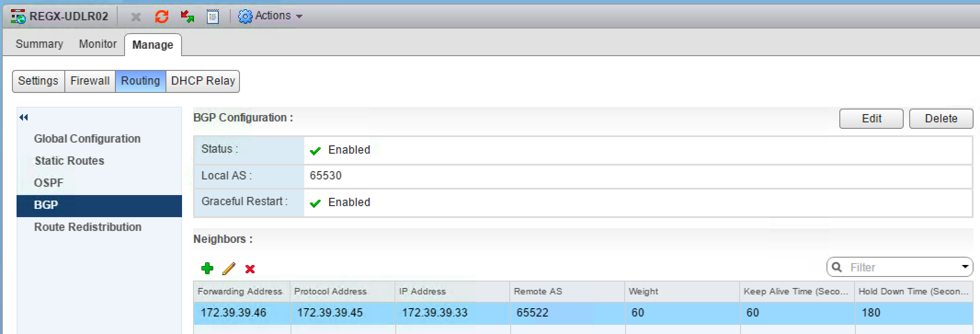Click the Edit button for BGP Configuration

(871, 119)
